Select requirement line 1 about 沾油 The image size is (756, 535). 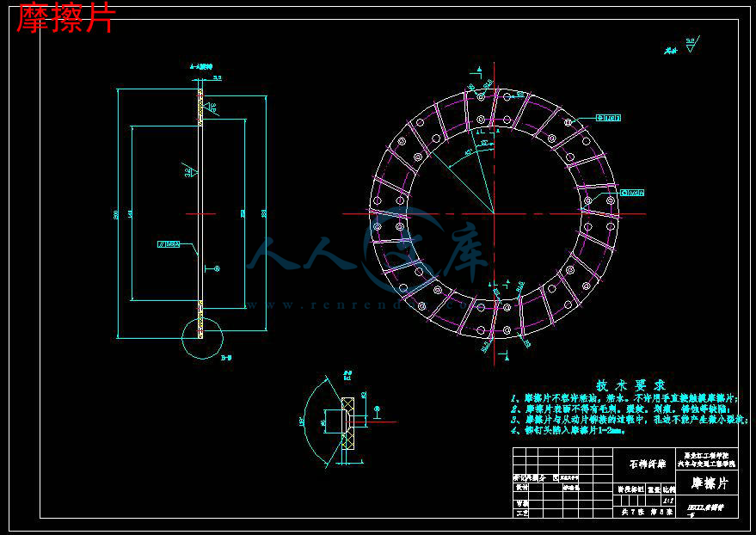624,398
